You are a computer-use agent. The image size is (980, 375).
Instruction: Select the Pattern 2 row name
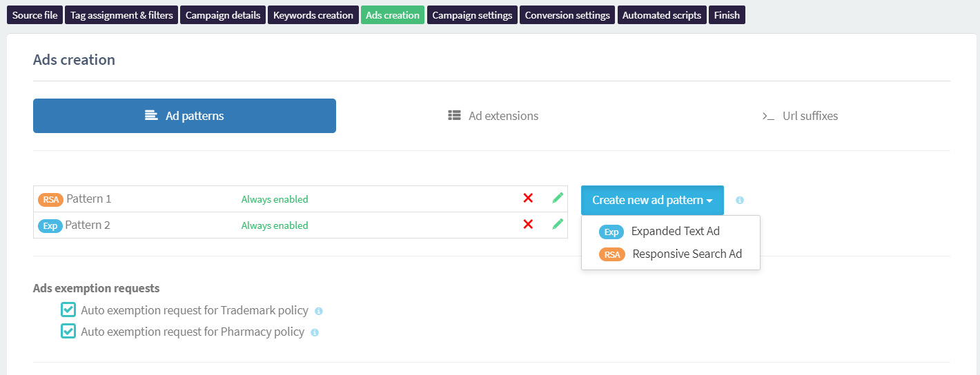tap(88, 225)
